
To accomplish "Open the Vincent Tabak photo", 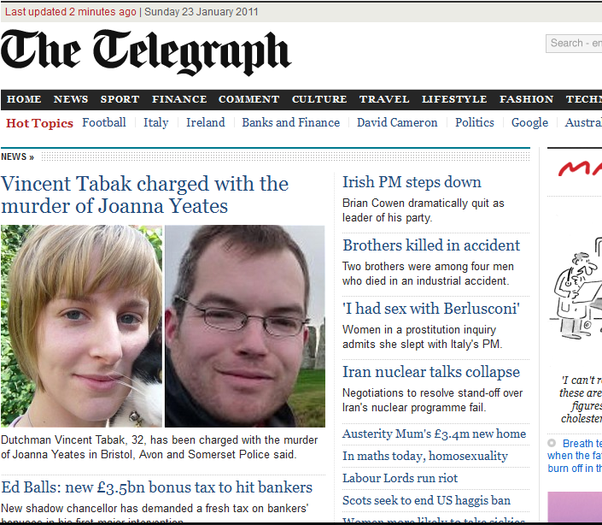I will click(245, 326).
